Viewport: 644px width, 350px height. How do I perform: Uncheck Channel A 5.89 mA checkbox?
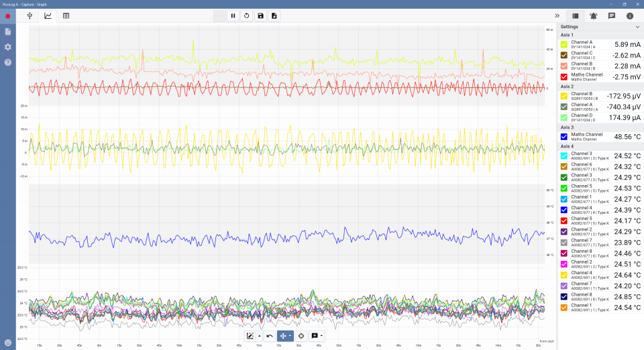[x=564, y=44]
